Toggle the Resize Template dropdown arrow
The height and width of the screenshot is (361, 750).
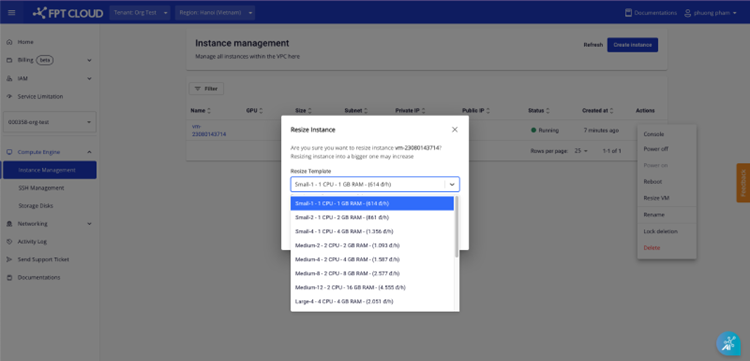tap(452, 185)
